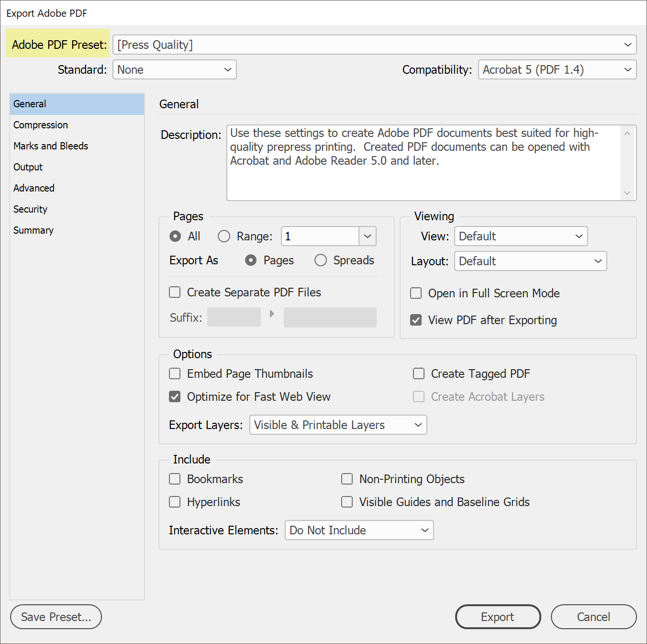Open the Export Layers dropdown
Viewport: 647px width, 644px height.
click(338, 425)
